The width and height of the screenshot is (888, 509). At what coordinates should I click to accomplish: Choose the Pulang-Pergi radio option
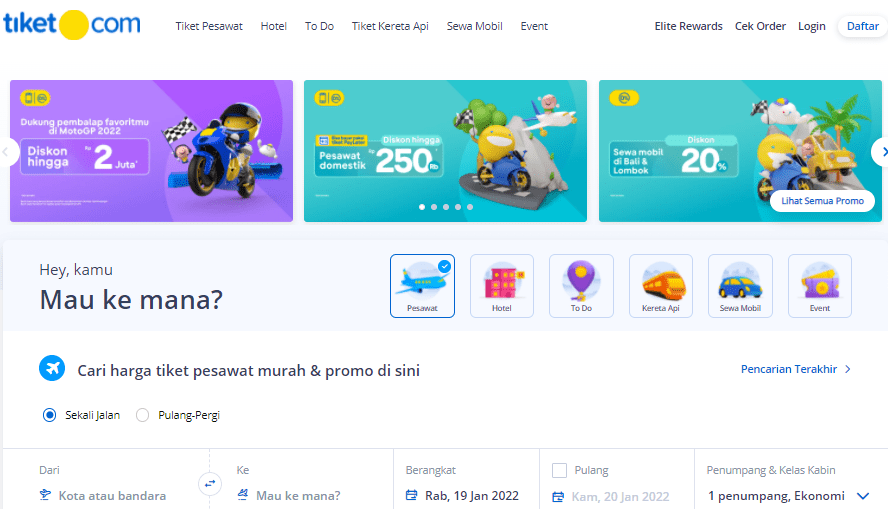(142, 415)
